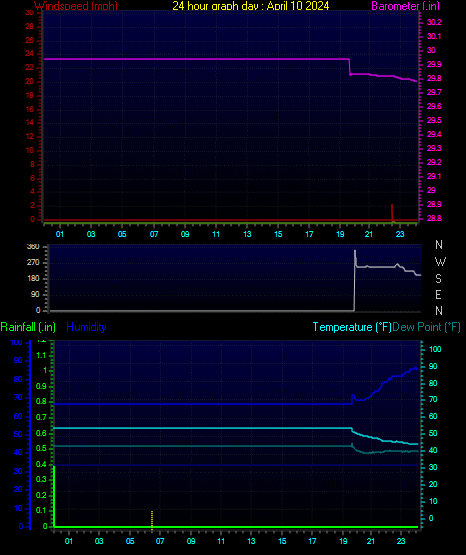Click the Rainfall (.in) legend label
Image resolution: width=466 pixels, height=555 pixels.
(x=28, y=327)
